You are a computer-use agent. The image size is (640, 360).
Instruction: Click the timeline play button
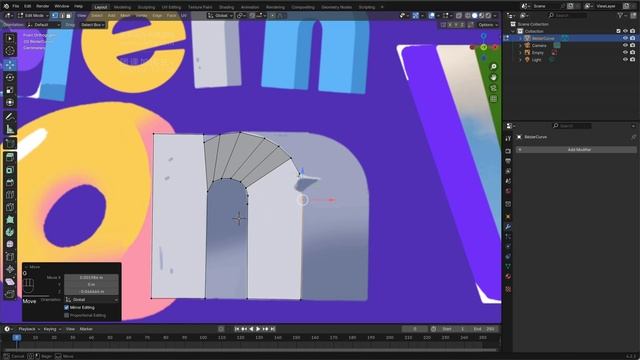(x=258, y=329)
